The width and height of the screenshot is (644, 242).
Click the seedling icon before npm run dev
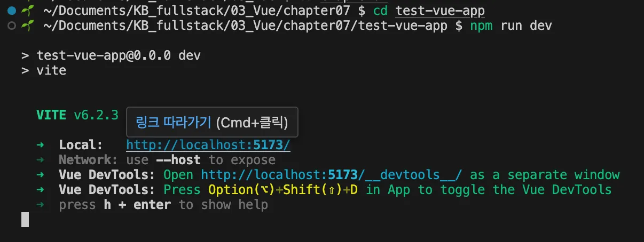[x=26, y=26]
